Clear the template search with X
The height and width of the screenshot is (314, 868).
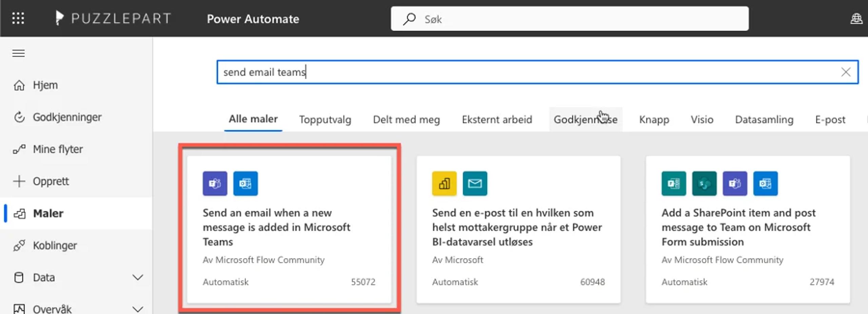pos(846,72)
